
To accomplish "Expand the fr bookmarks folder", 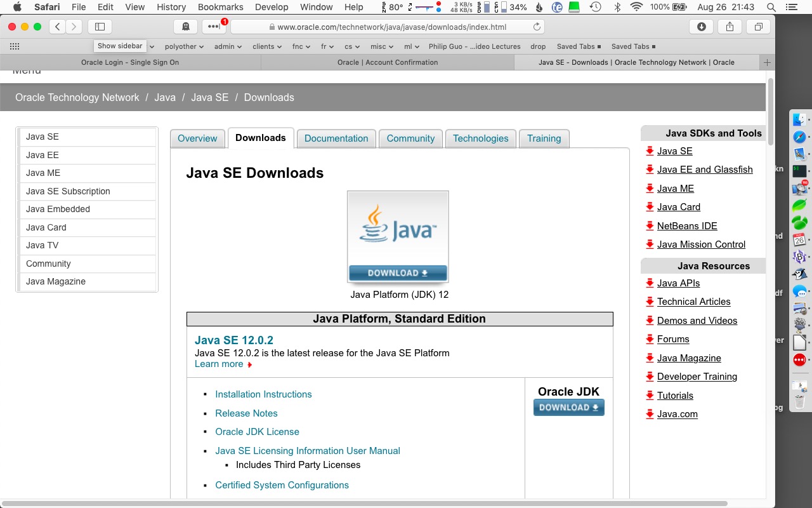I will tap(327, 46).
